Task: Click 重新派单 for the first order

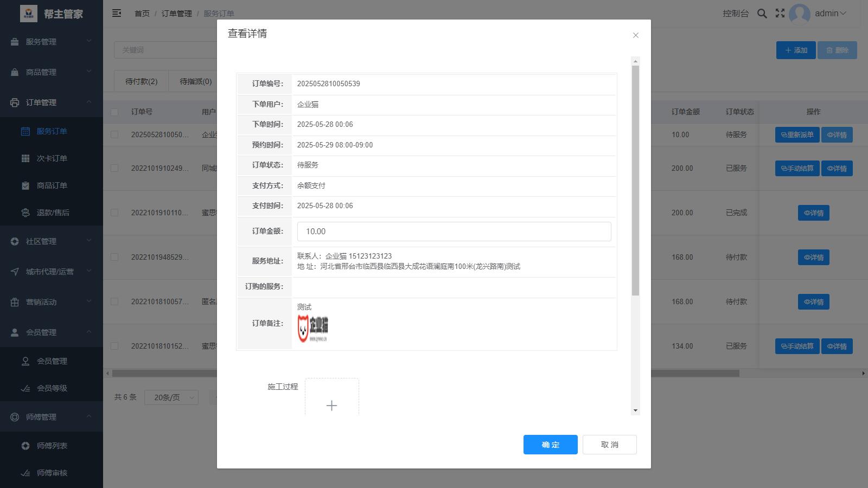Action: click(797, 135)
